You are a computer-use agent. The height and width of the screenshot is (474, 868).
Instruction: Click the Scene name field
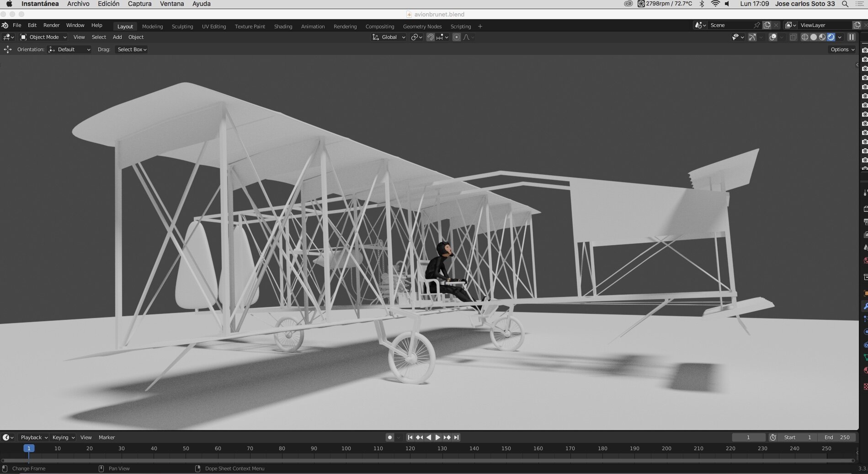click(x=730, y=25)
